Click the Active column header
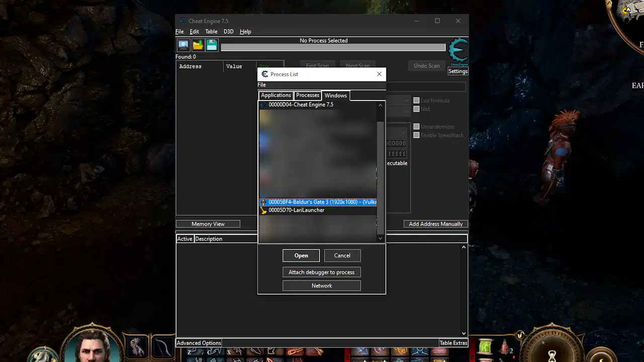 coord(185,239)
